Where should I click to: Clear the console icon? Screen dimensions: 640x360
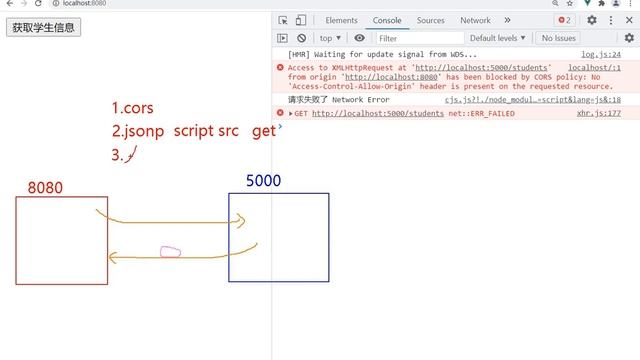(x=302, y=38)
